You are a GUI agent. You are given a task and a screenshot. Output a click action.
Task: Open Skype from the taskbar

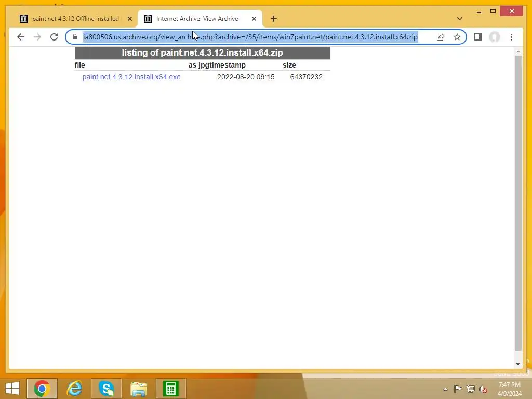[x=106, y=389]
